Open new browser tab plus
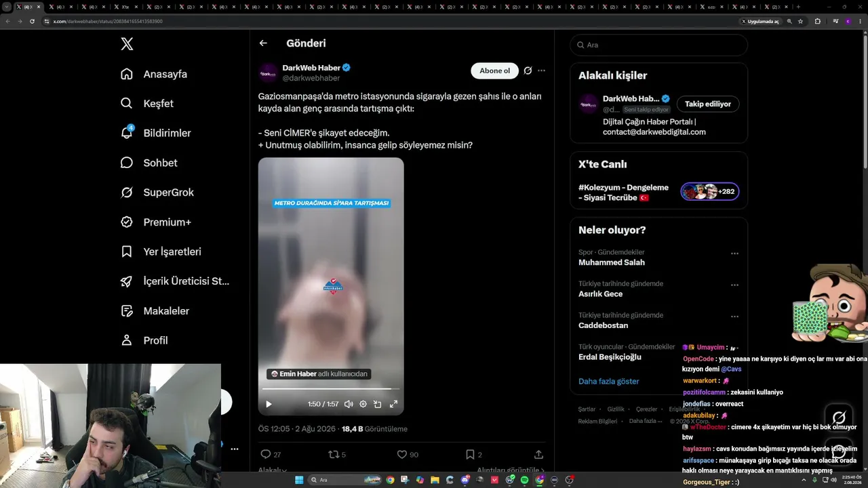 pos(798,7)
